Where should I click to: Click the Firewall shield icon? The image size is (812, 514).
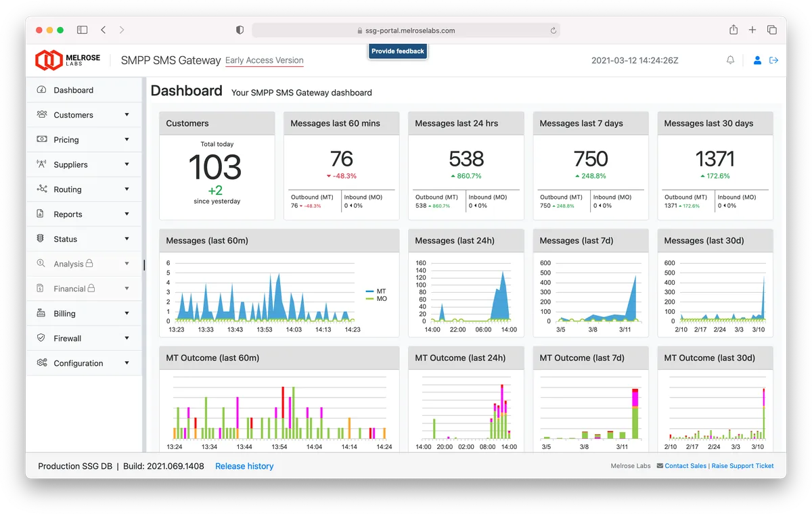click(x=41, y=338)
